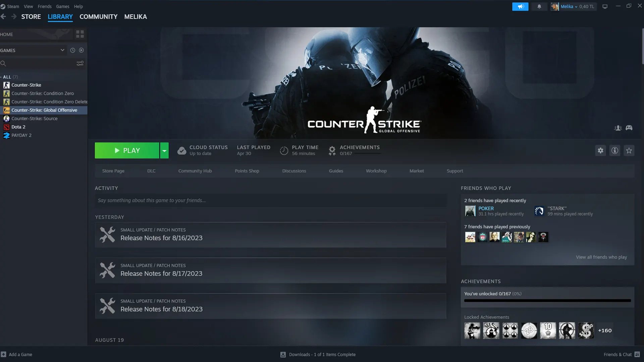This screenshot has height=362, width=644.
Task: Switch library to grid view icon
Action: 80,34
